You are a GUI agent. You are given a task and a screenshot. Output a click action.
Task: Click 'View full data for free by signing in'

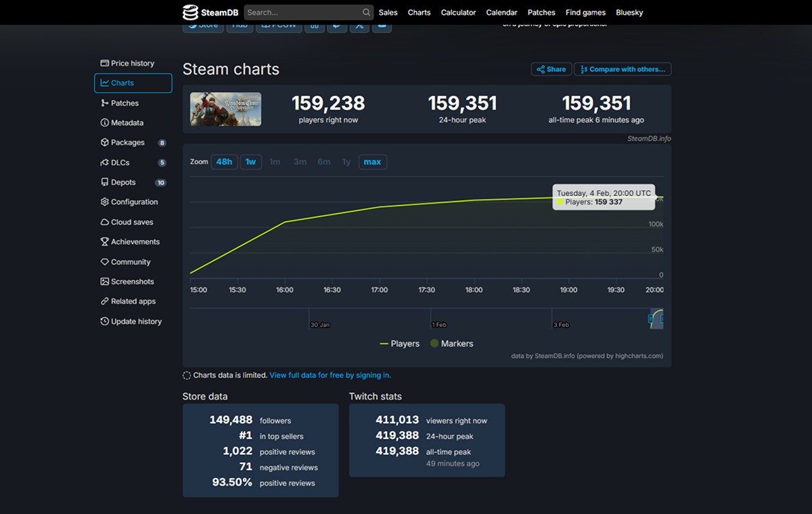tap(330, 375)
